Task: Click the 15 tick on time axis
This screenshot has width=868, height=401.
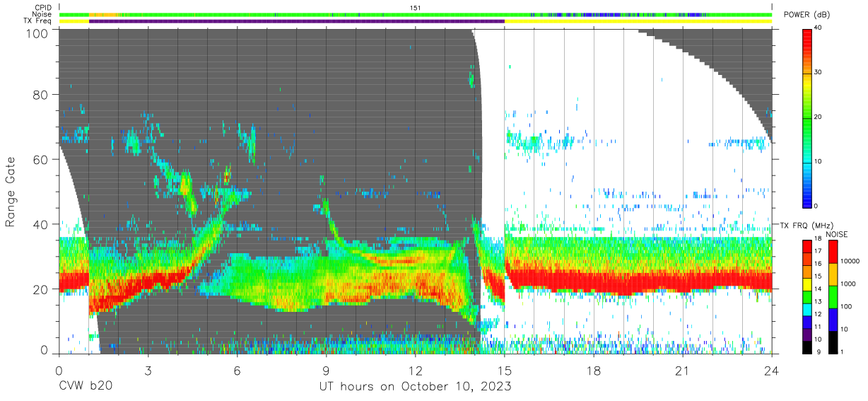Action: tap(505, 371)
